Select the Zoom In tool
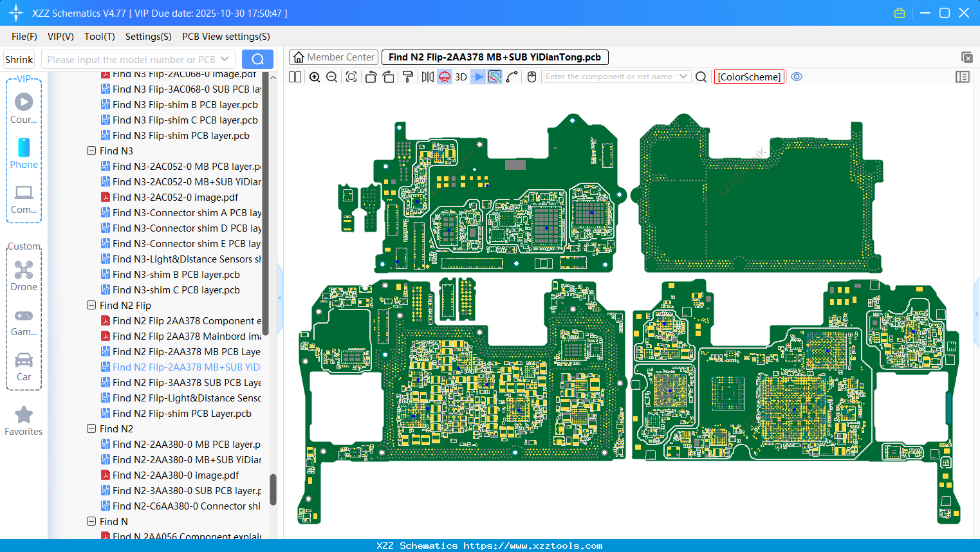 (x=315, y=76)
